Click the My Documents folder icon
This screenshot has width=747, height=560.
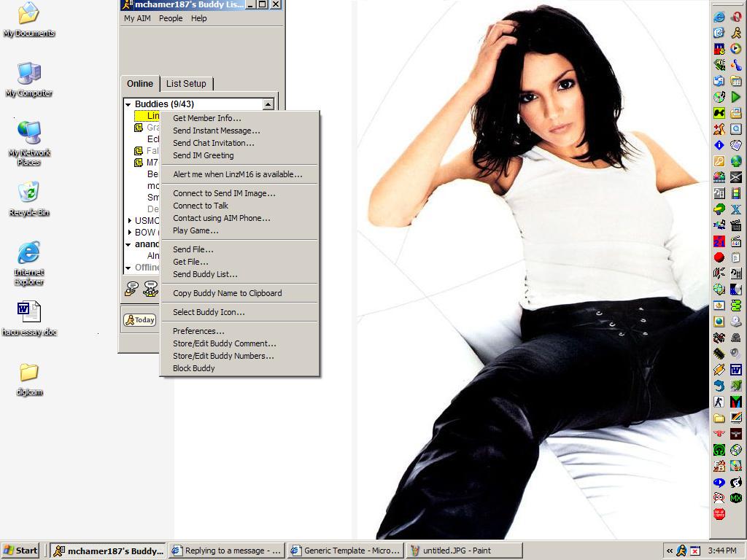28,14
